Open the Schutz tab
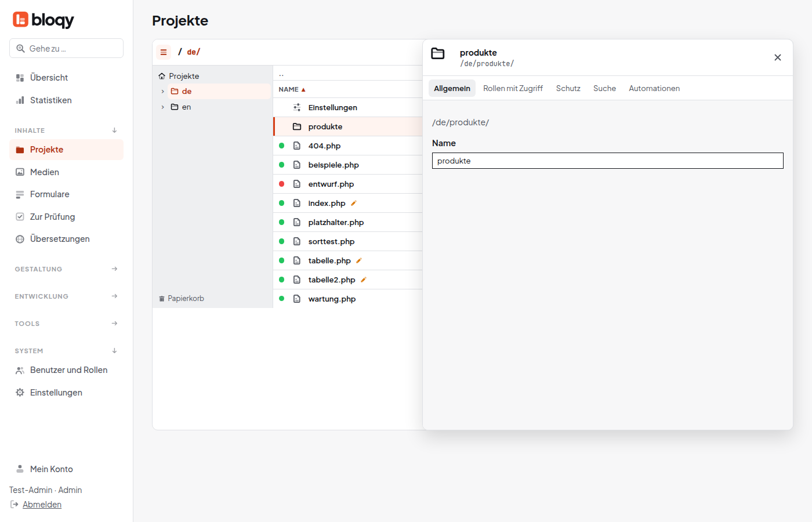812x522 pixels. click(568, 88)
